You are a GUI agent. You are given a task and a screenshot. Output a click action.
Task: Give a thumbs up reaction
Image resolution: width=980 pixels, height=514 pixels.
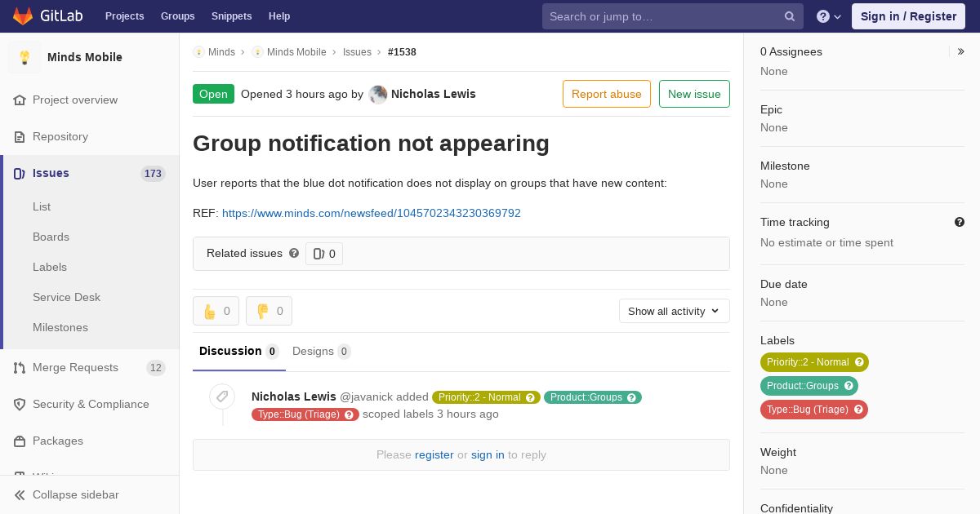click(x=216, y=311)
